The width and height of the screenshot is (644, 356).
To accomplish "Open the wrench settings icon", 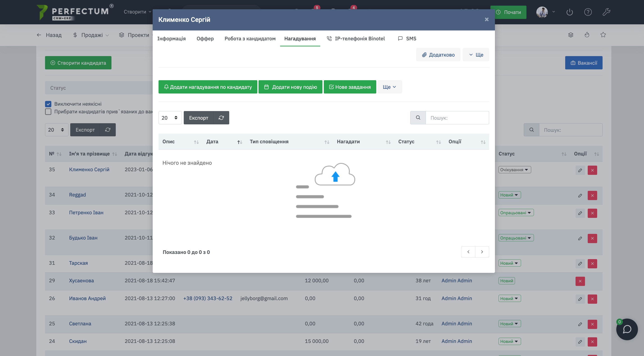I will pyautogui.click(x=606, y=12).
